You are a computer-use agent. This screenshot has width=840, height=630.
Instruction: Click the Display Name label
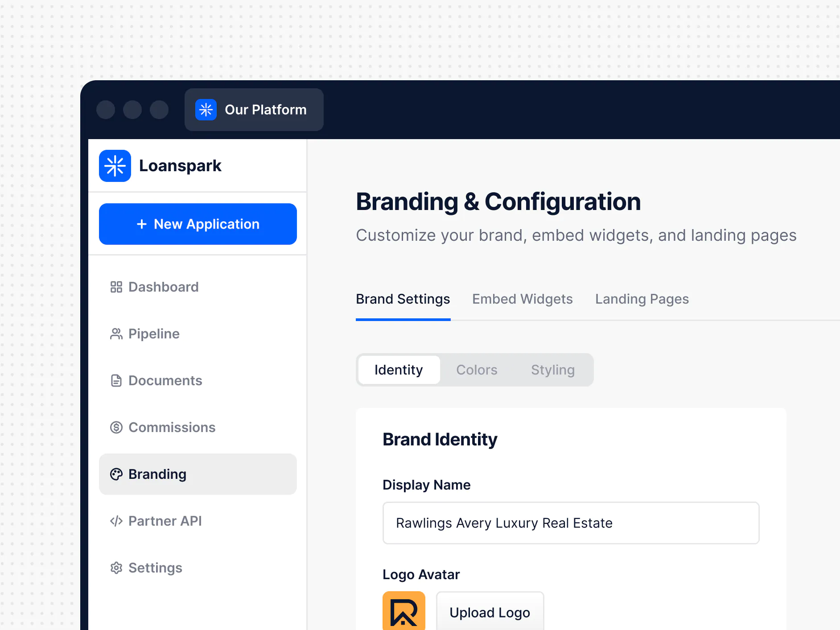(x=427, y=485)
